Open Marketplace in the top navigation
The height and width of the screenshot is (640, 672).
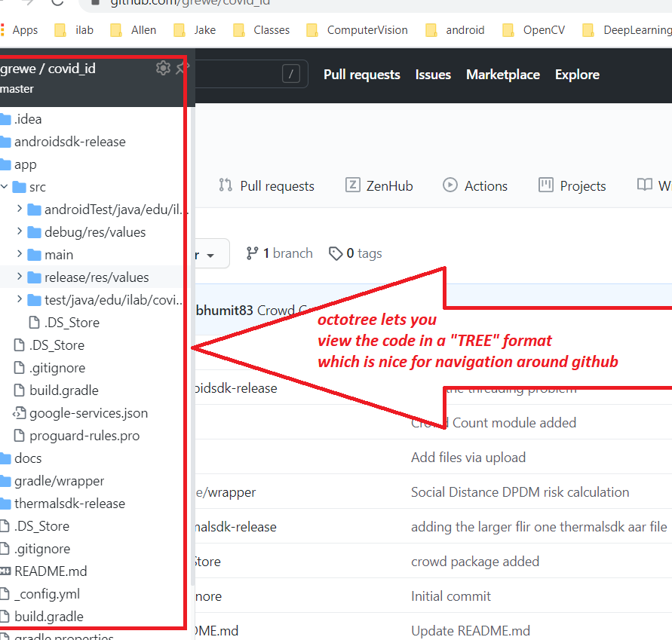502,75
